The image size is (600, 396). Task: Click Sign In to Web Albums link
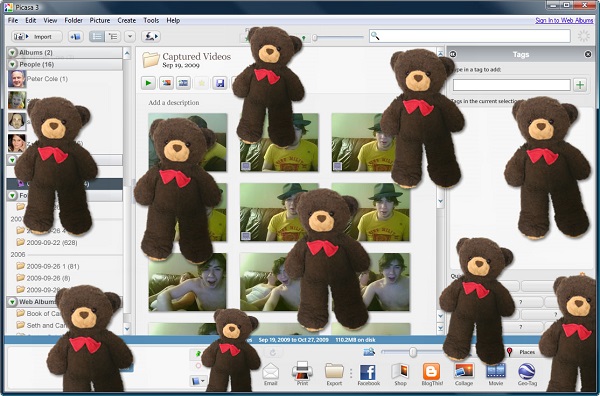pos(564,20)
